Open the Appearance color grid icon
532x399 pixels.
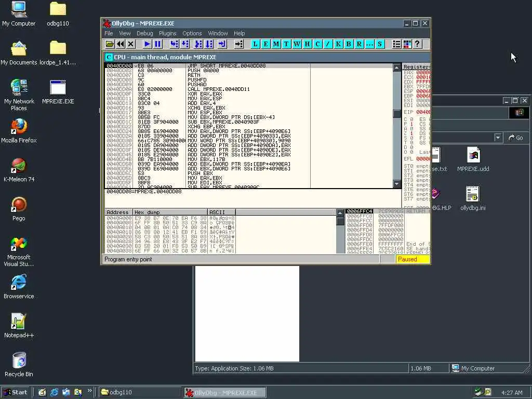pos(407,44)
